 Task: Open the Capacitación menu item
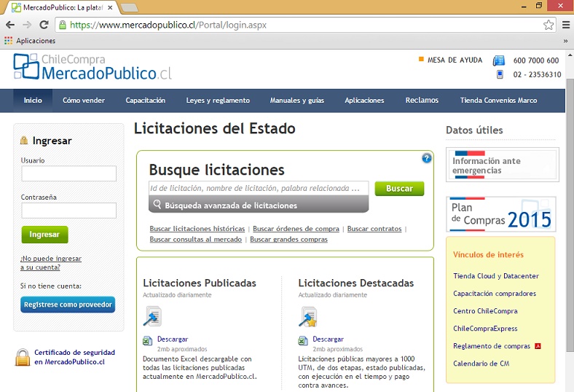(x=145, y=101)
